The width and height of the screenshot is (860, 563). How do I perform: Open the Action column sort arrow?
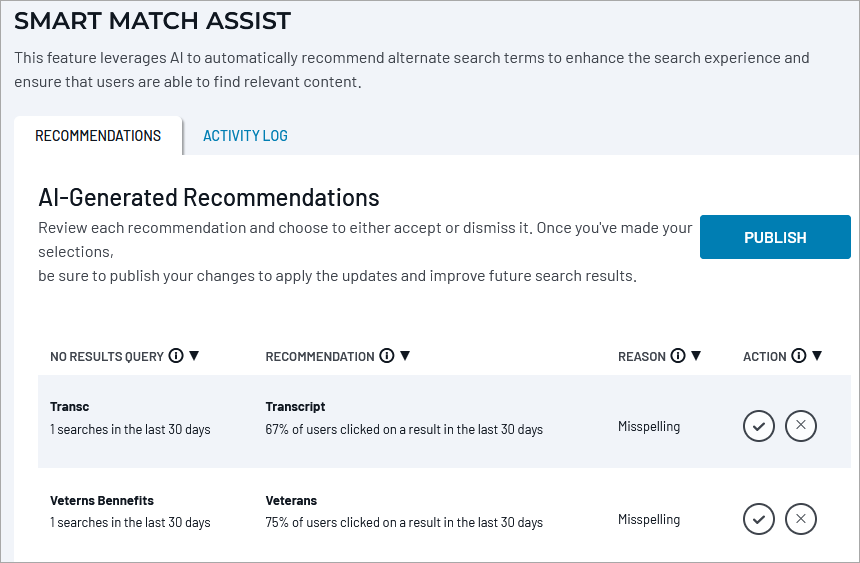pos(817,356)
